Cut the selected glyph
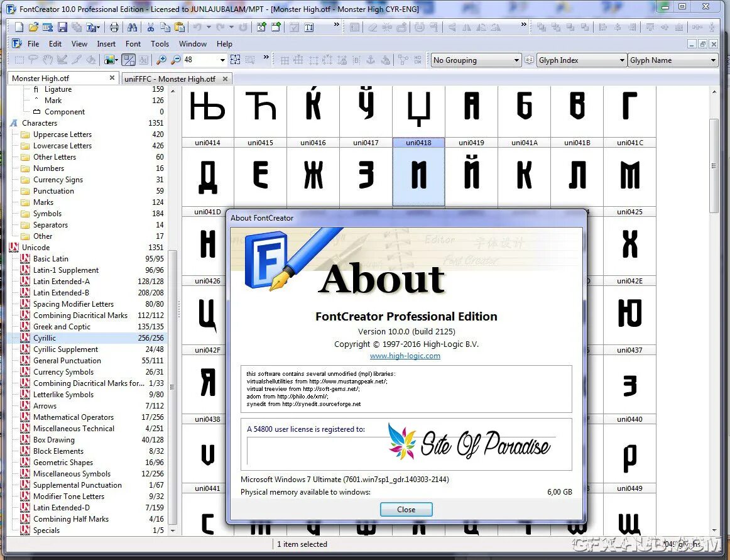Image resolution: width=730 pixels, height=560 pixels. point(151,26)
